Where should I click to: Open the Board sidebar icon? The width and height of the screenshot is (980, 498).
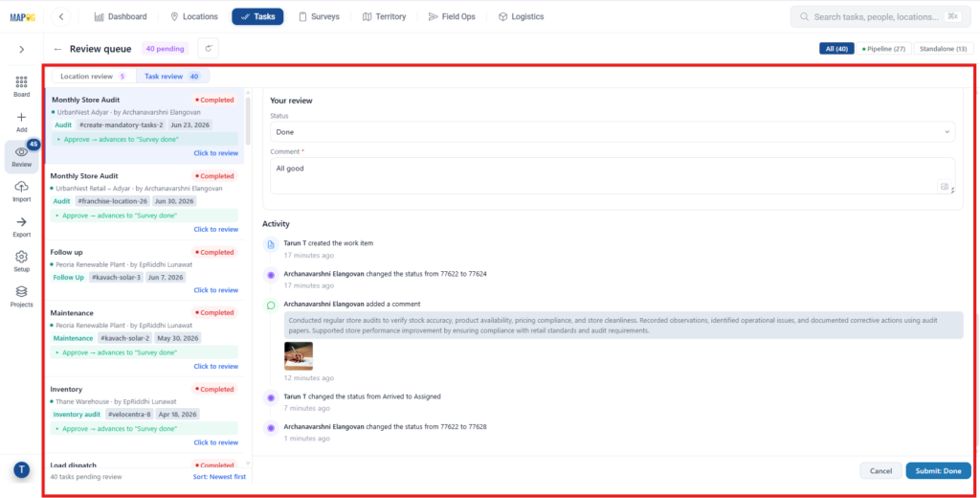point(21,86)
